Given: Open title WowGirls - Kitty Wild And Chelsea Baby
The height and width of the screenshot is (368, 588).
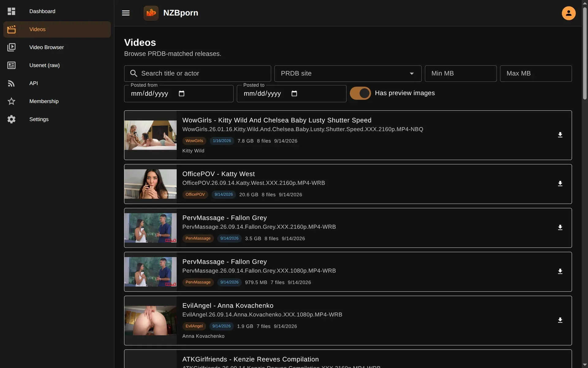Looking at the screenshot, I should pos(277,120).
